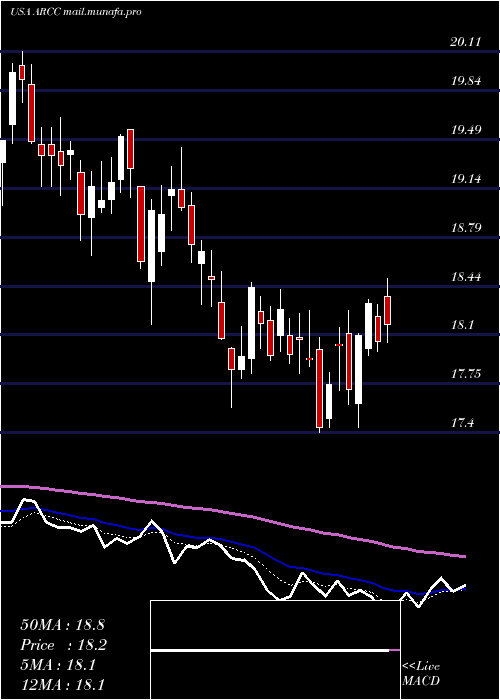Click the 18.79 price axis label
The width and height of the screenshot is (500, 700).
[467, 228]
